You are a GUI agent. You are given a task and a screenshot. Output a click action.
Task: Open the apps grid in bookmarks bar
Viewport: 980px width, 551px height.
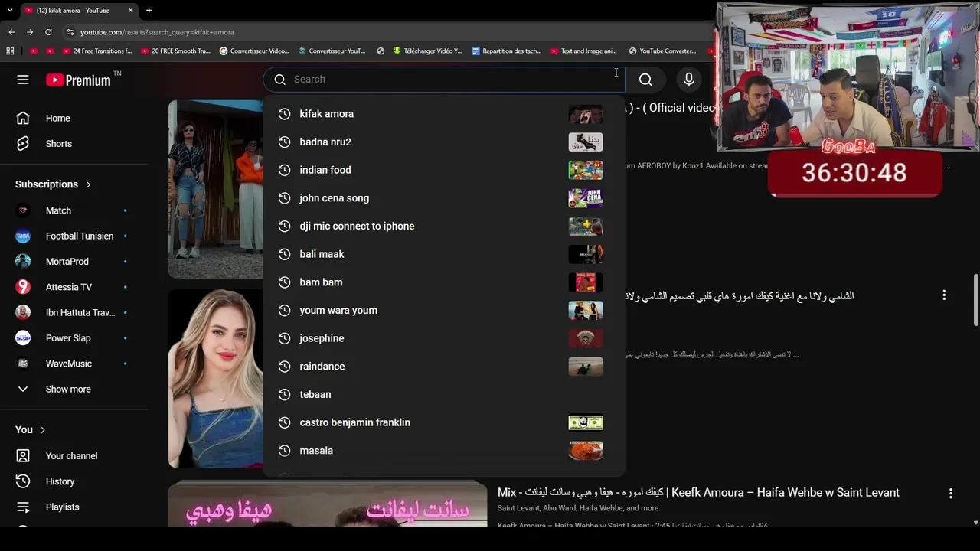pyautogui.click(x=10, y=51)
